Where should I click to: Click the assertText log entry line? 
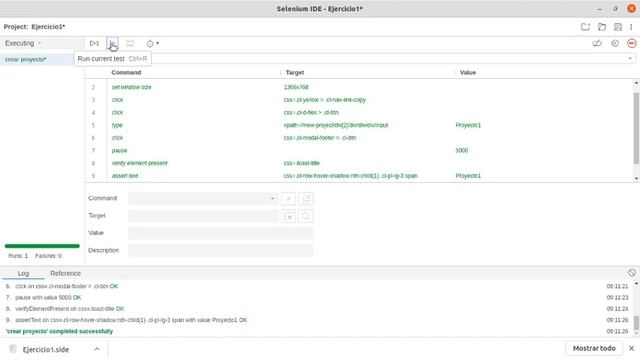click(x=131, y=320)
